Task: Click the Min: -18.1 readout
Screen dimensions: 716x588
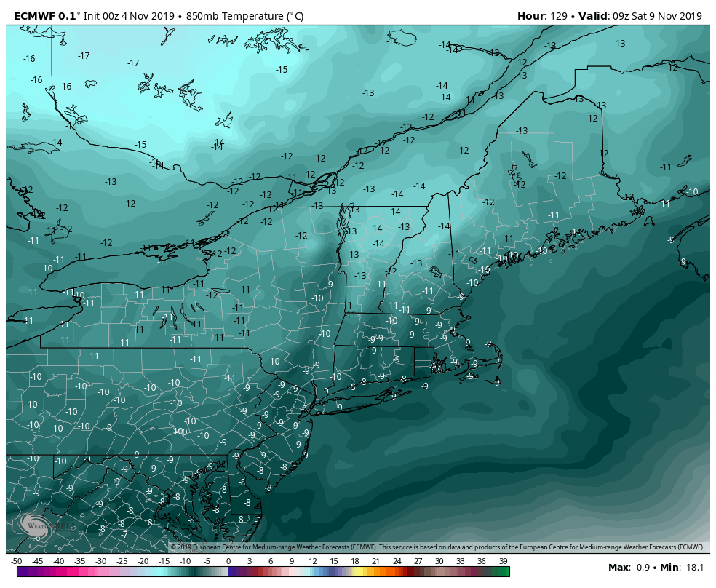Action: click(x=683, y=567)
